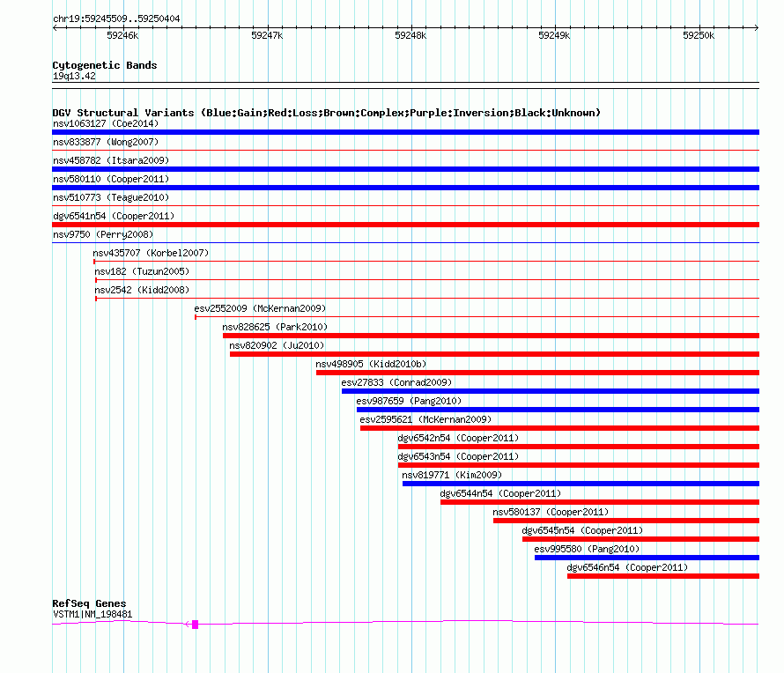Click nsv580110 (Cooper2011) variant label
The image size is (784, 673).
(111, 179)
